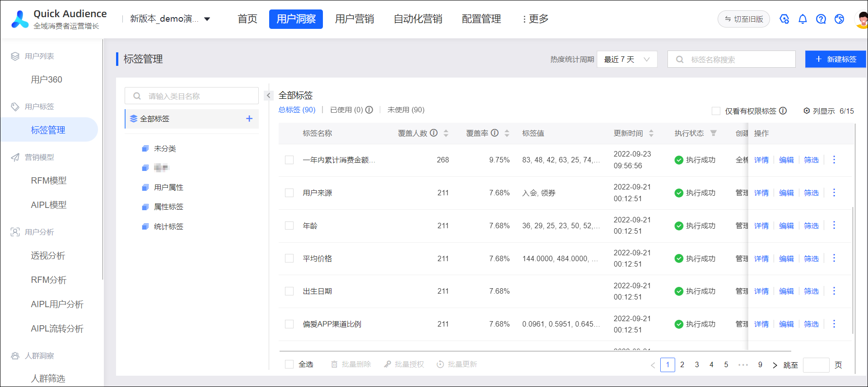868x387 pixels.
Task: Open more actions for 出生日期 row
Action: 834,291
